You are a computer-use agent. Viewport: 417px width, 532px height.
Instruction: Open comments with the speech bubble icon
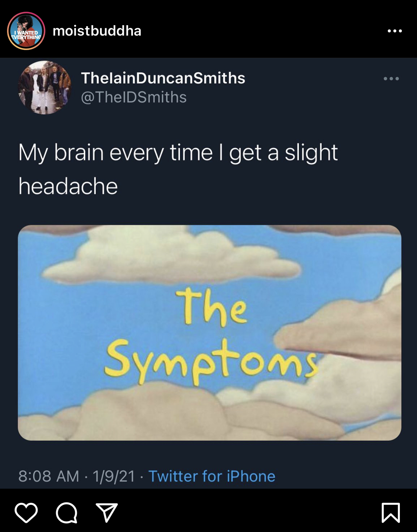tap(66, 513)
